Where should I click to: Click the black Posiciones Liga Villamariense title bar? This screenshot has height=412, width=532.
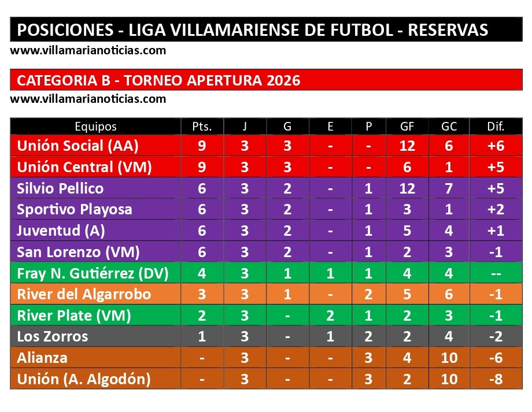266,29
